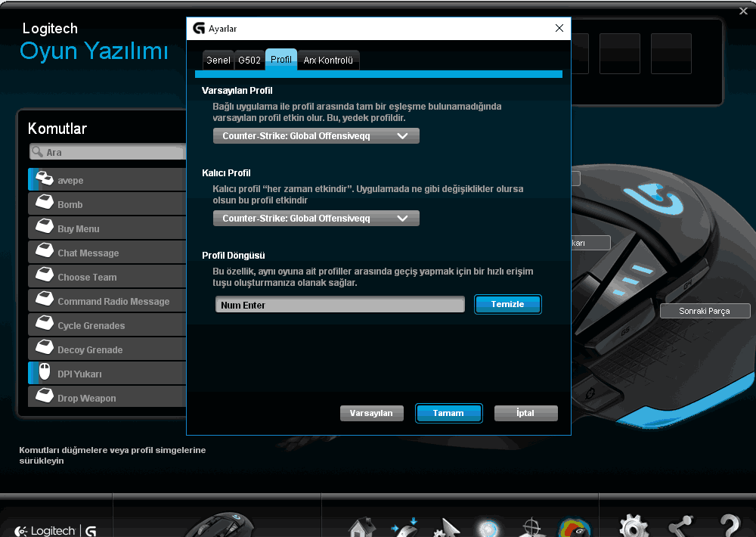Open the lighting settings glowing orb icon
The height and width of the screenshot is (537, 756).
488,527
